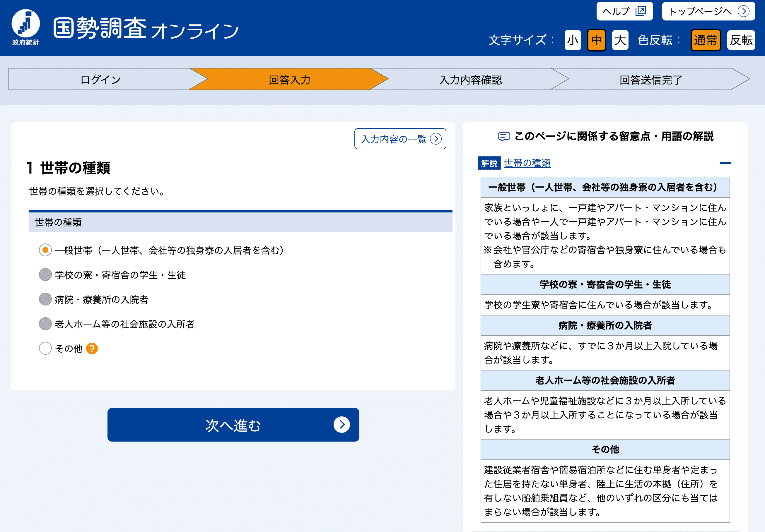Click the chevron icon on 入力内容の一覧
Screen dimensions: 765x532
436,139
